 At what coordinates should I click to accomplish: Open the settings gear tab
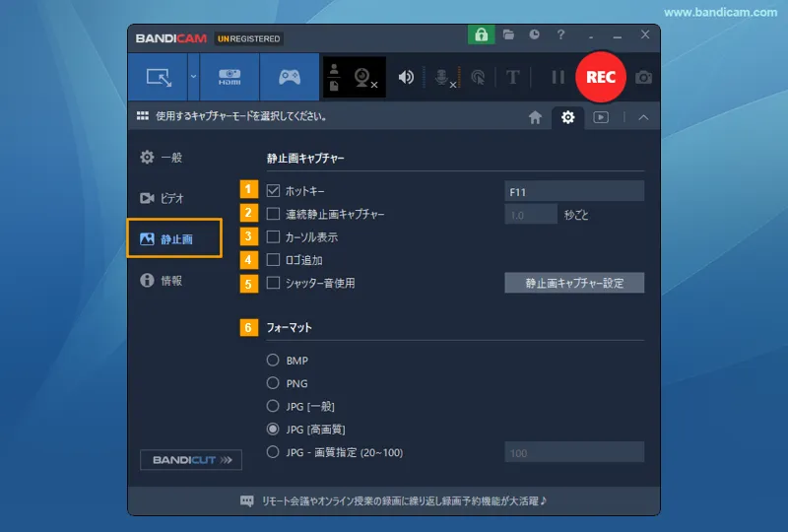(x=568, y=117)
